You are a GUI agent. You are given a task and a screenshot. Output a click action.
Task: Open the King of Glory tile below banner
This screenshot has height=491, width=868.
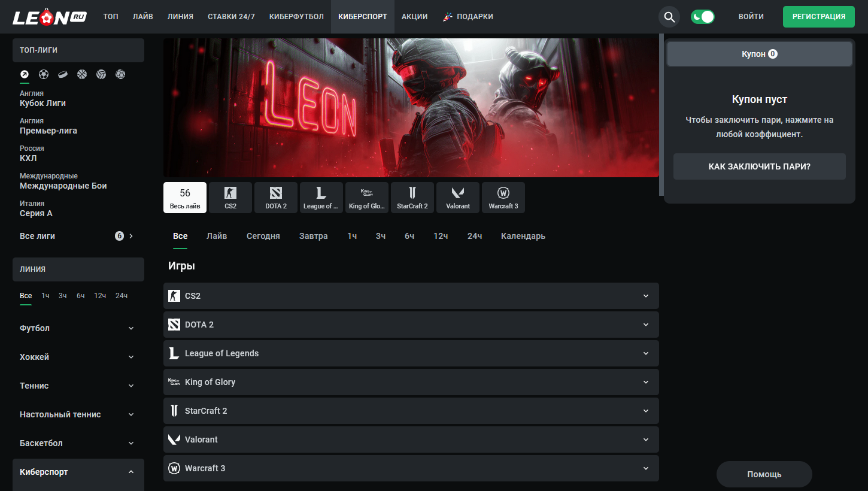[x=367, y=198]
